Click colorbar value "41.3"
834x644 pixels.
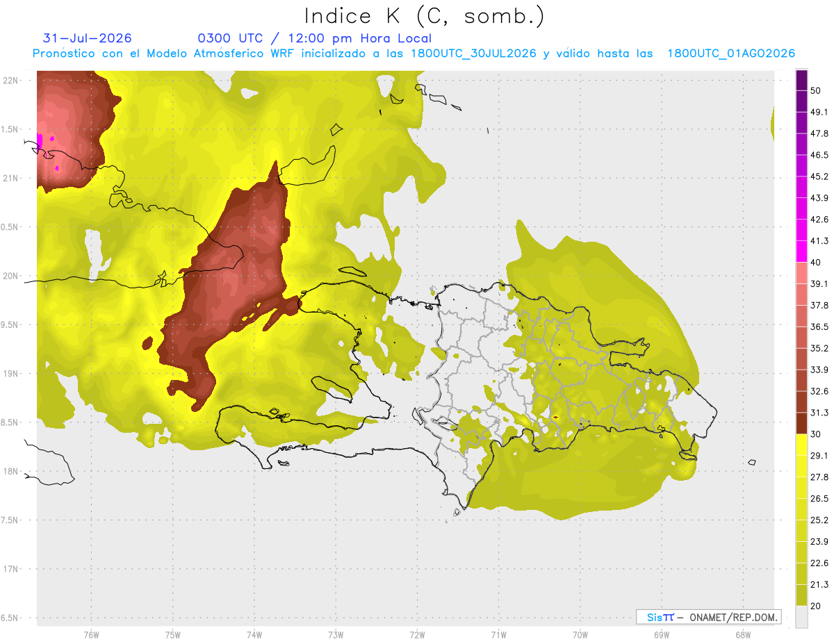click(819, 242)
